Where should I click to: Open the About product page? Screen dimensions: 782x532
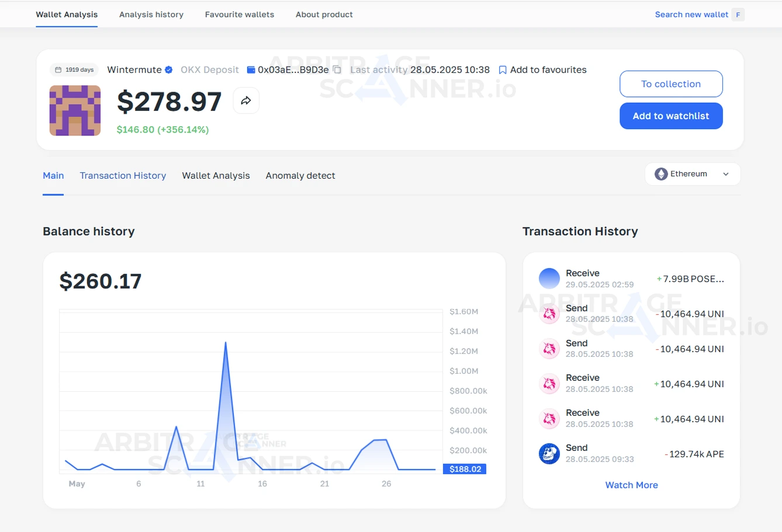[x=324, y=15]
